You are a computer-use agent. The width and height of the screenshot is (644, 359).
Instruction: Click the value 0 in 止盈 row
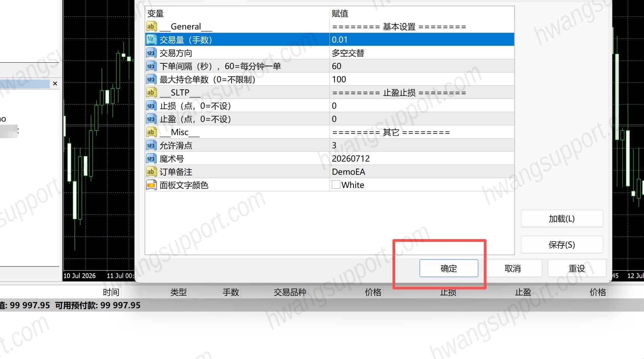(334, 119)
